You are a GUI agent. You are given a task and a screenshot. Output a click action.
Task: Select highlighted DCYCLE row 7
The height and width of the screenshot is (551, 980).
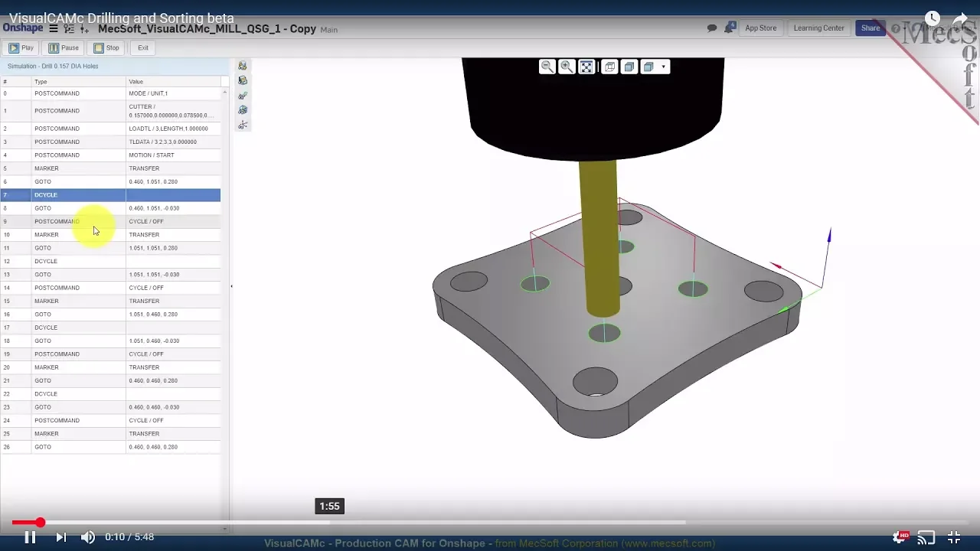pos(110,195)
